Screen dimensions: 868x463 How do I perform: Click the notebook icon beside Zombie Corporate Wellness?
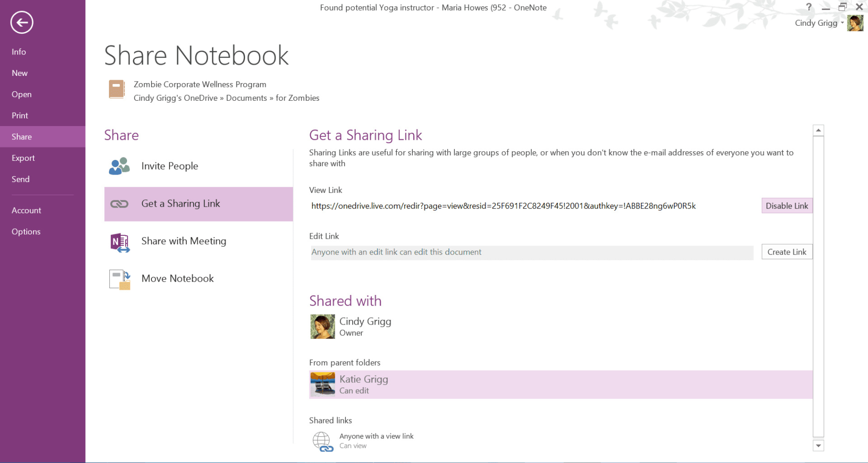tap(117, 89)
